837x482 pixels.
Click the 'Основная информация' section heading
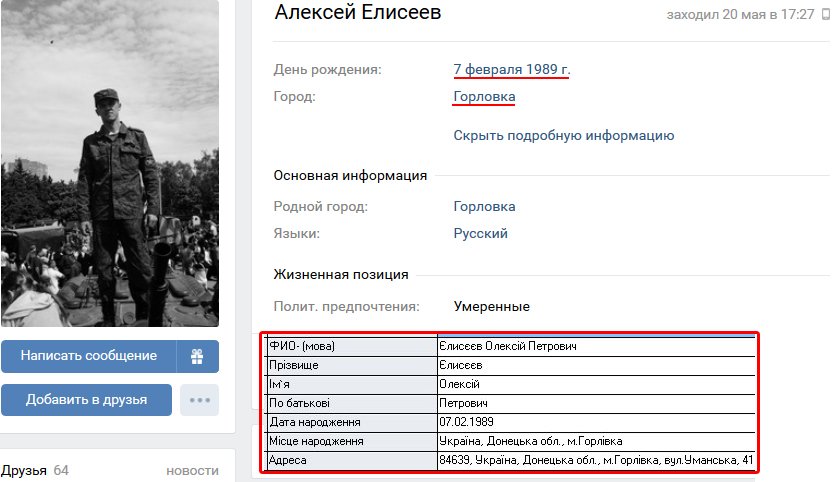pos(350,176)
